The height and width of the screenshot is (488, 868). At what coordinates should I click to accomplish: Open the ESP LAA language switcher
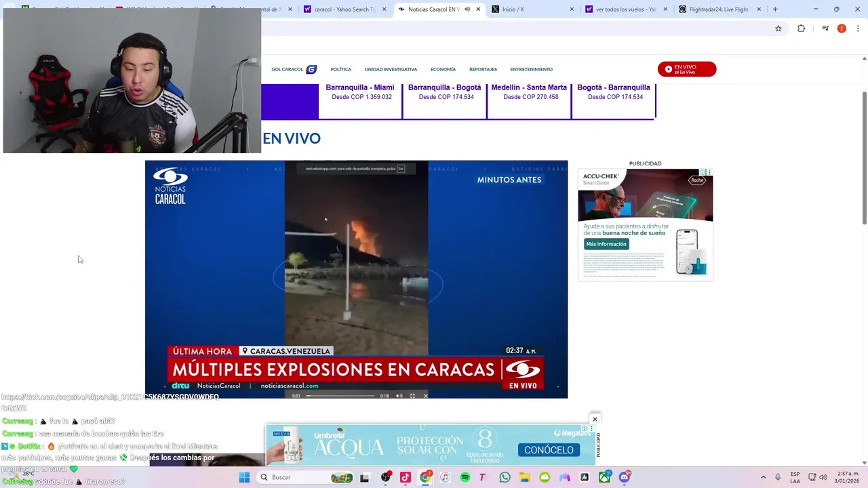795,477
